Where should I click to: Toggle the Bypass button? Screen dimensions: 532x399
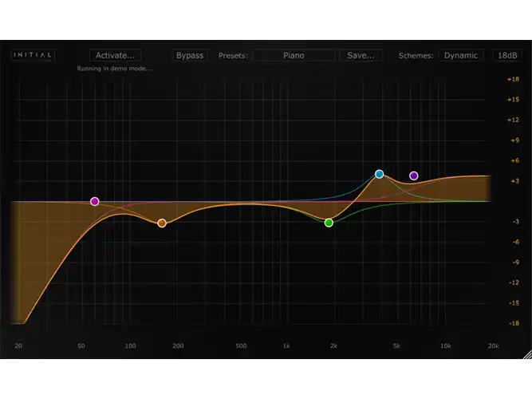pyautogui.click(x=190, y=55)
